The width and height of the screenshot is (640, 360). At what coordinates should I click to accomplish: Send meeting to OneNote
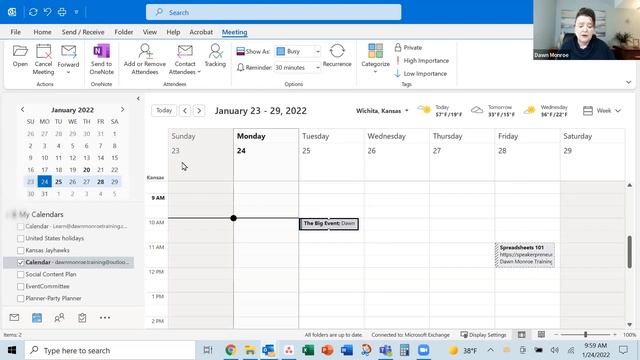click(101, 60)
